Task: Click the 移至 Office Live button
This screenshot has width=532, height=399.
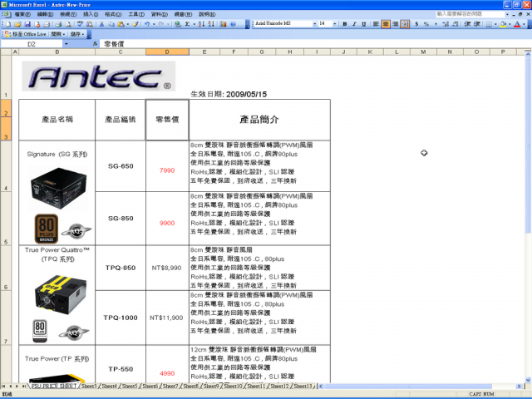Action: (x=26, y=34)
